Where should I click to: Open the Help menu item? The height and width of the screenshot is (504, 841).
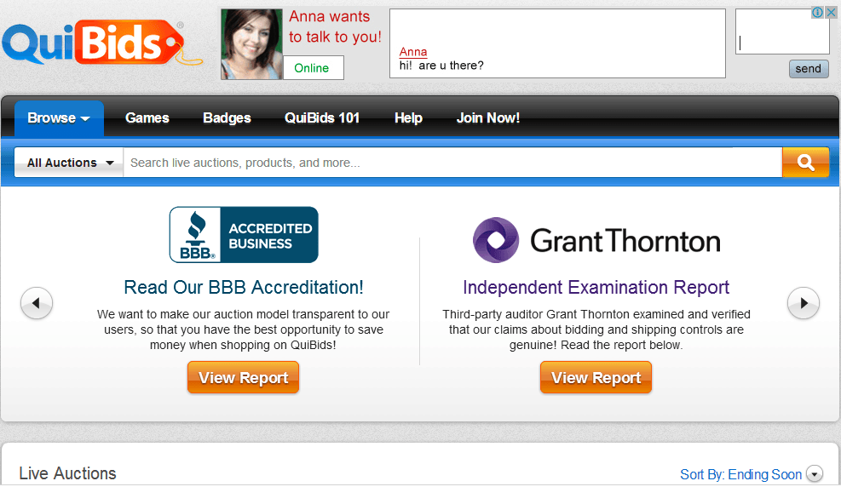click(x=409, y=118)
